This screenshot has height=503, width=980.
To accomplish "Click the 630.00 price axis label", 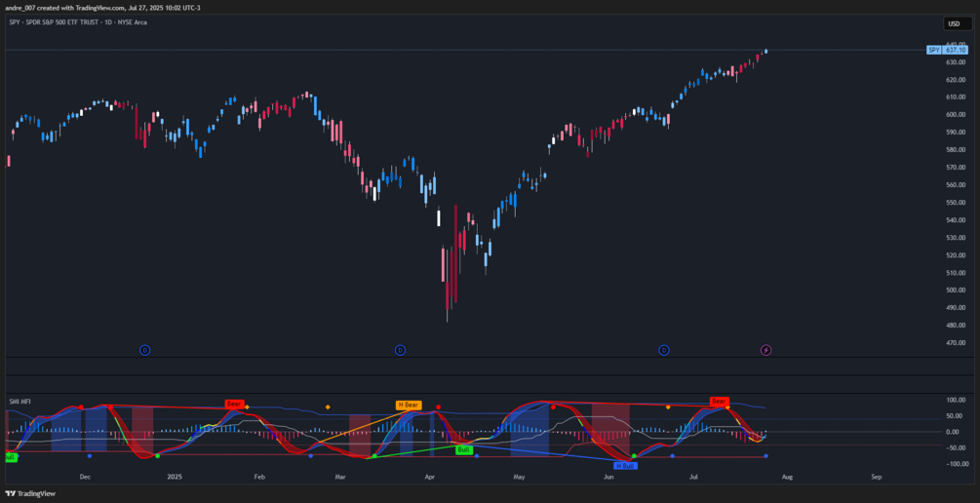I will 957,61.
